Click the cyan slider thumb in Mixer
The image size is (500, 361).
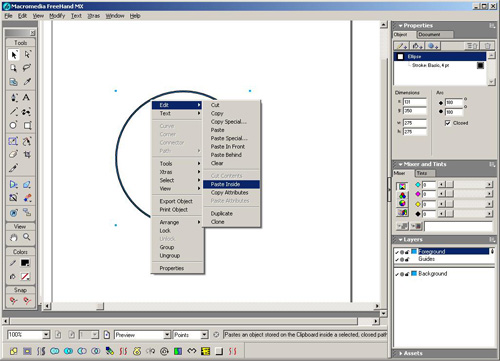click(450, 184)
